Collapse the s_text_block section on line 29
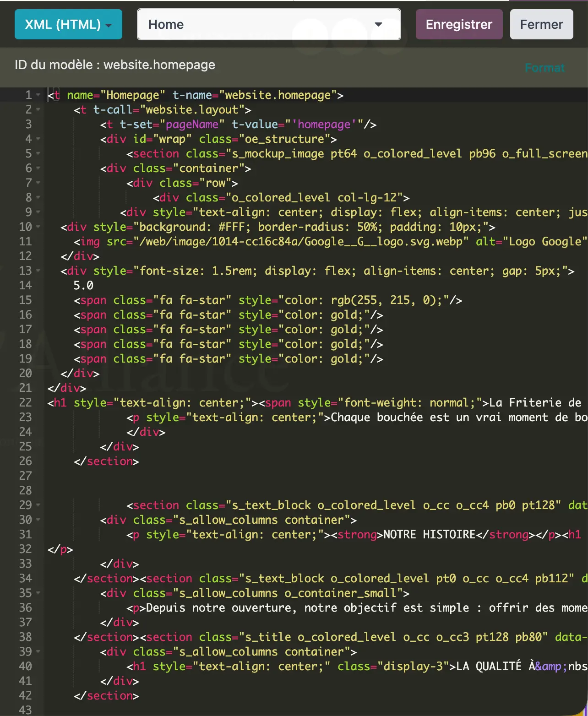Image resolution: width=588 pixels, height=716 pixels. [x=38, y=505]
